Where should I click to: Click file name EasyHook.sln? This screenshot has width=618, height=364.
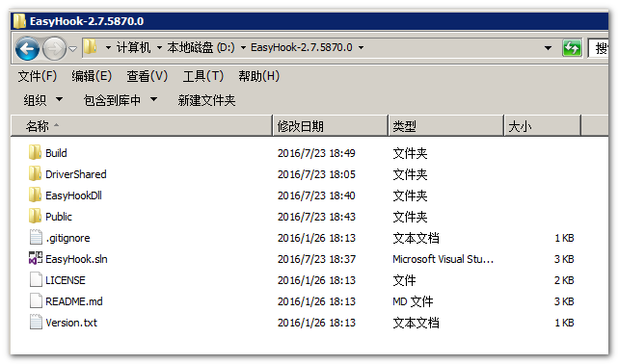[76, 259]
